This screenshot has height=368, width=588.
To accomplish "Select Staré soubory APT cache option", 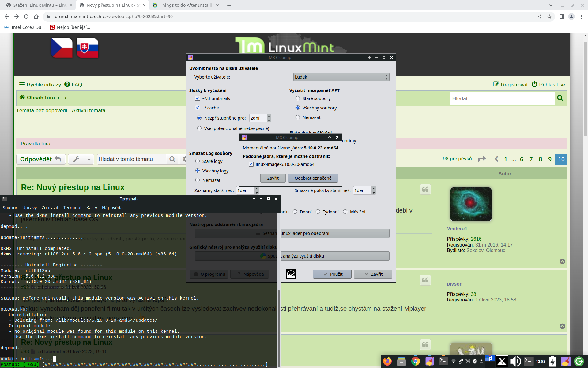I will pyautogui.click(x=298, y=98).
